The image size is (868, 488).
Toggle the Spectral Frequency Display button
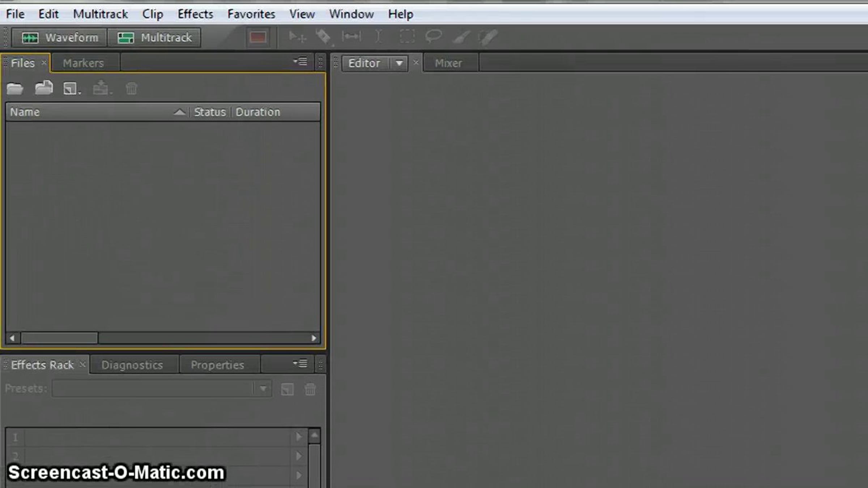[258, 37]
